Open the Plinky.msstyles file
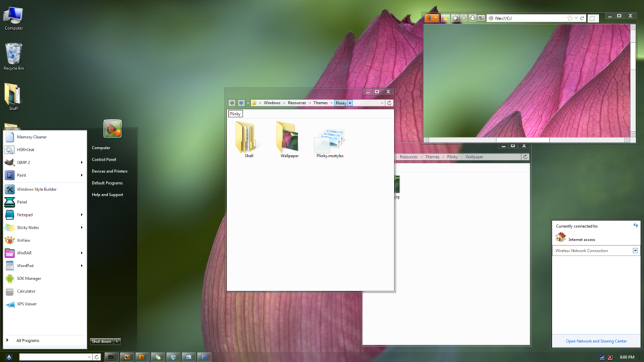Image resolution: width=644 pixels, height=362 pixels. click(330, 143)
